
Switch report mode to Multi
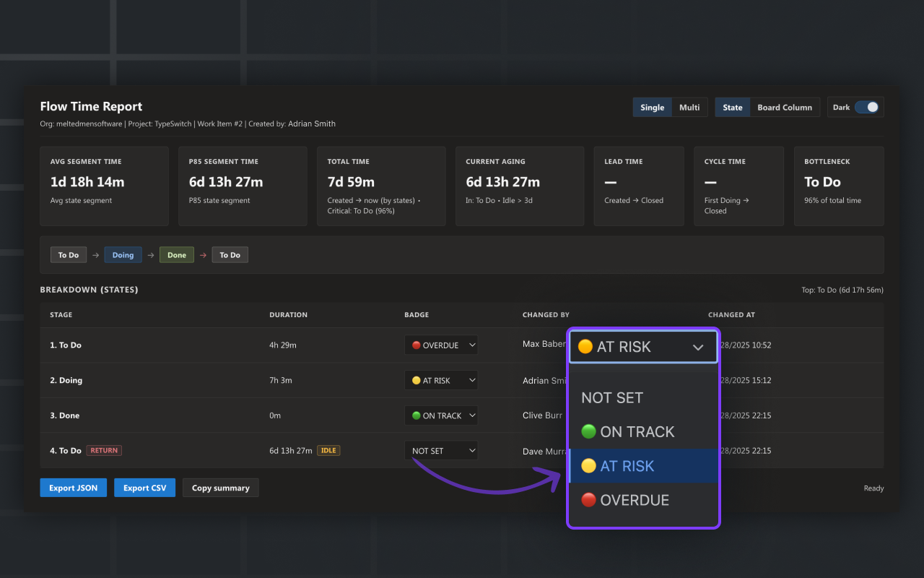coord(689,106)
